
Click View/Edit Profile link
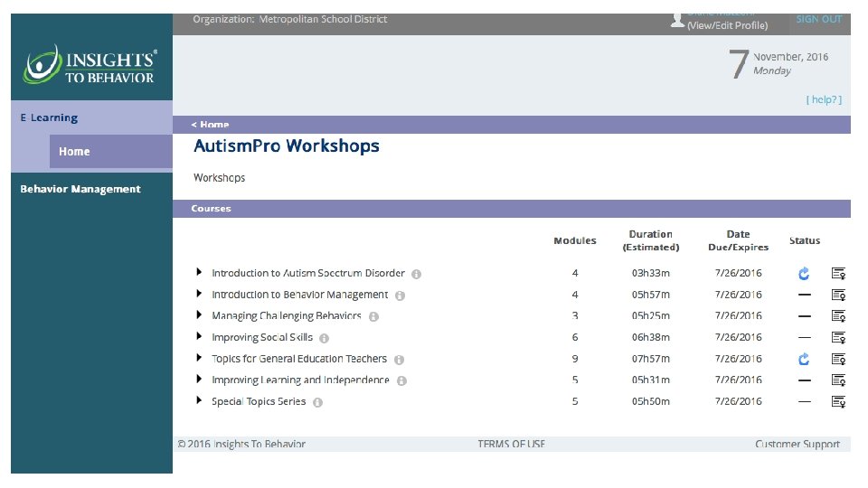point(727,25)
